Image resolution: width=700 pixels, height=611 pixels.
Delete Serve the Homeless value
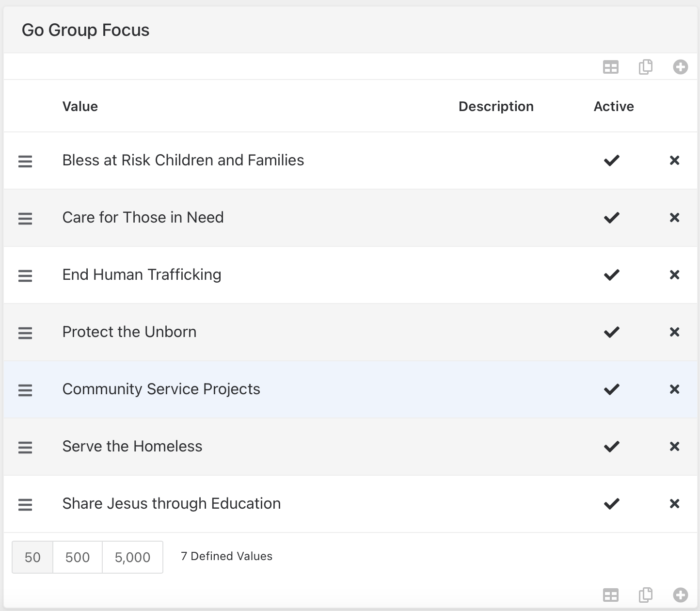[x=674, y=447]
